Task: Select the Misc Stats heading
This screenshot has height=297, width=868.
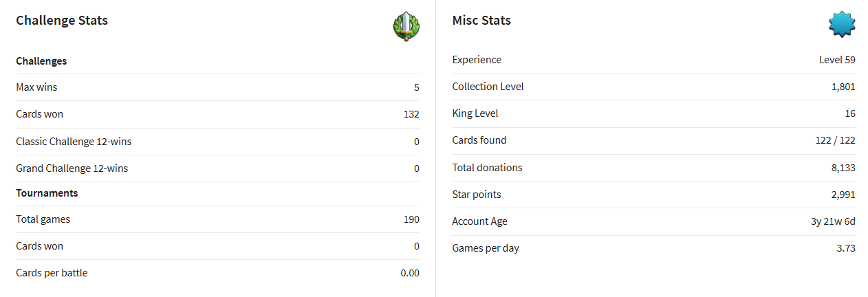Action: 481,21
